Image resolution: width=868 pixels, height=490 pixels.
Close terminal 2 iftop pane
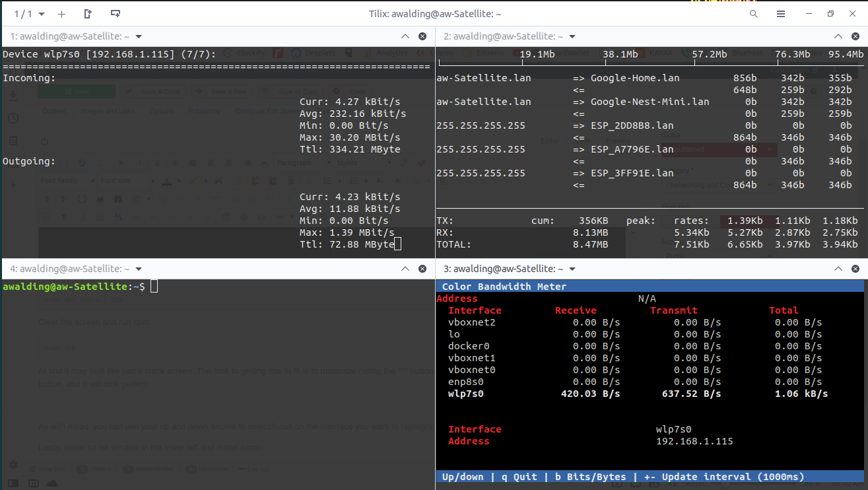[x=856, y=37]
